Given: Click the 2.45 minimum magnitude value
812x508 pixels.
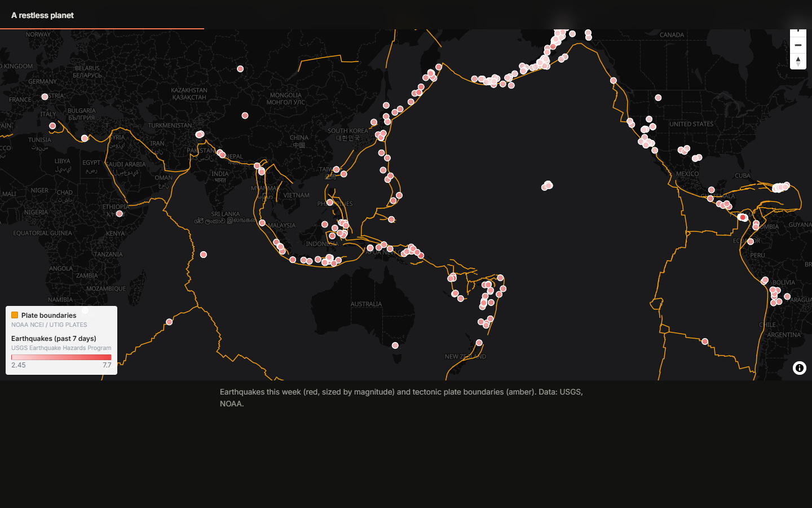Looking at the screenshot, I should point(19,365).
